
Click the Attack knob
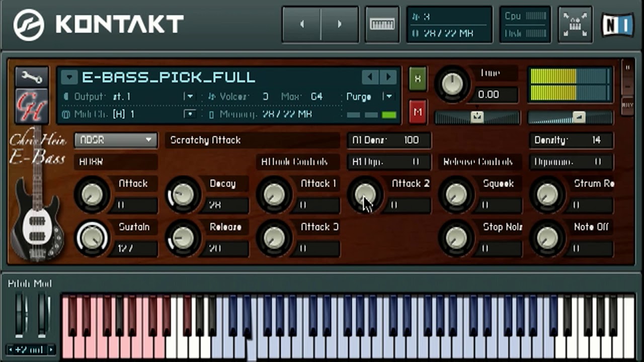click(x=92, y=194)
